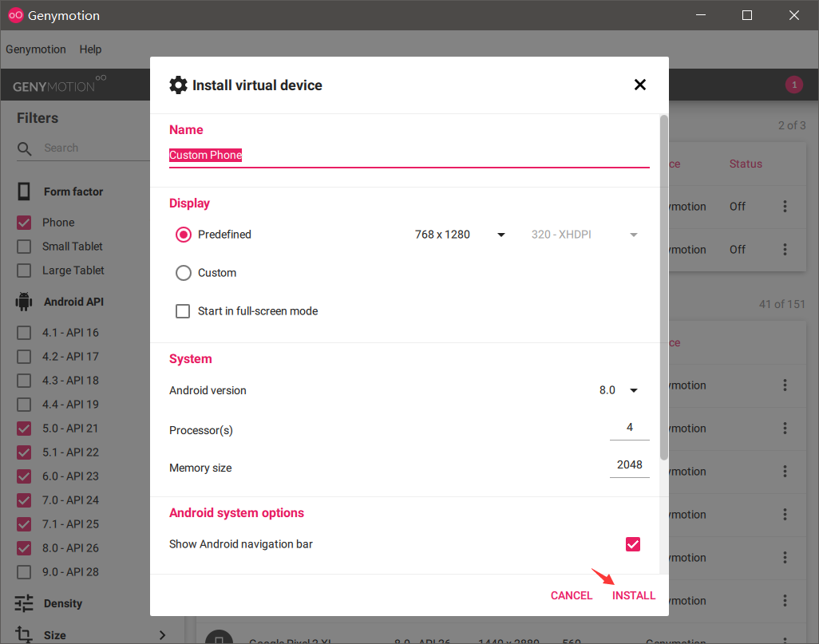
Task: Enable Start in full-screen mode checkbox
Action: 183,311
